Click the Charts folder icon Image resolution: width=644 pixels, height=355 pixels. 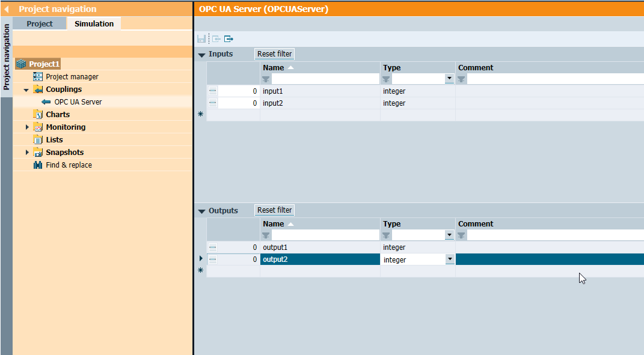pyautogui.click(x=38, y=115)
